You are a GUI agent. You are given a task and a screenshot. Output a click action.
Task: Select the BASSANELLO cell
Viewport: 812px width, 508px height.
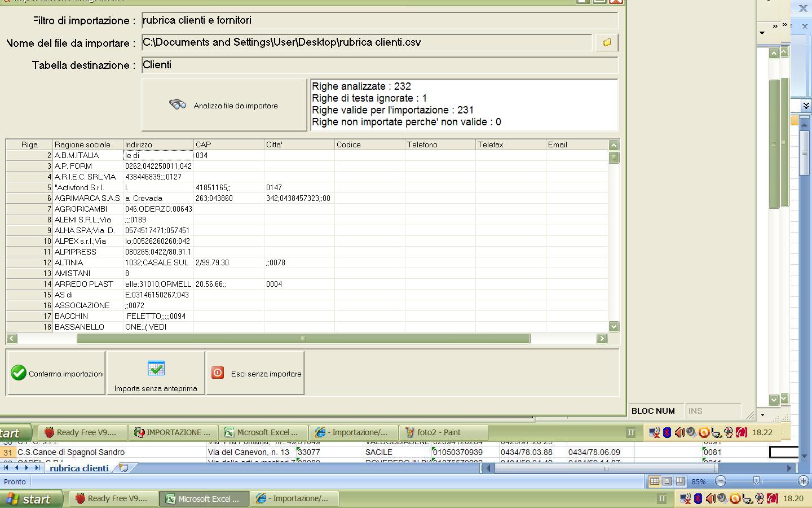88,327
